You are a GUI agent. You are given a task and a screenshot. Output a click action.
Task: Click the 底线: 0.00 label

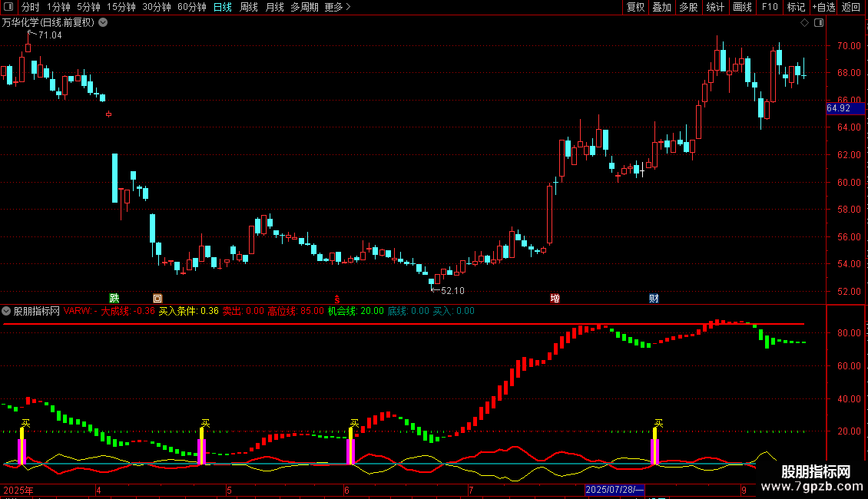click(x=408, y=311)
